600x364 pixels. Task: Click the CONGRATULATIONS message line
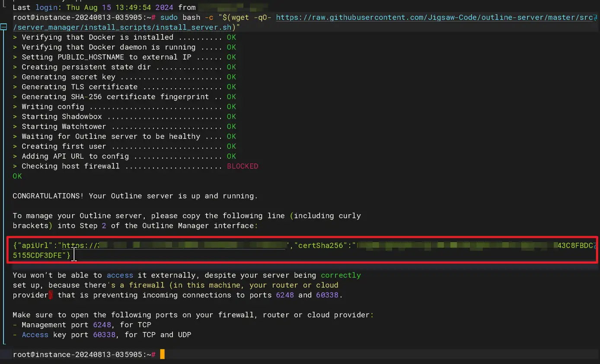[x=135, y=196]
